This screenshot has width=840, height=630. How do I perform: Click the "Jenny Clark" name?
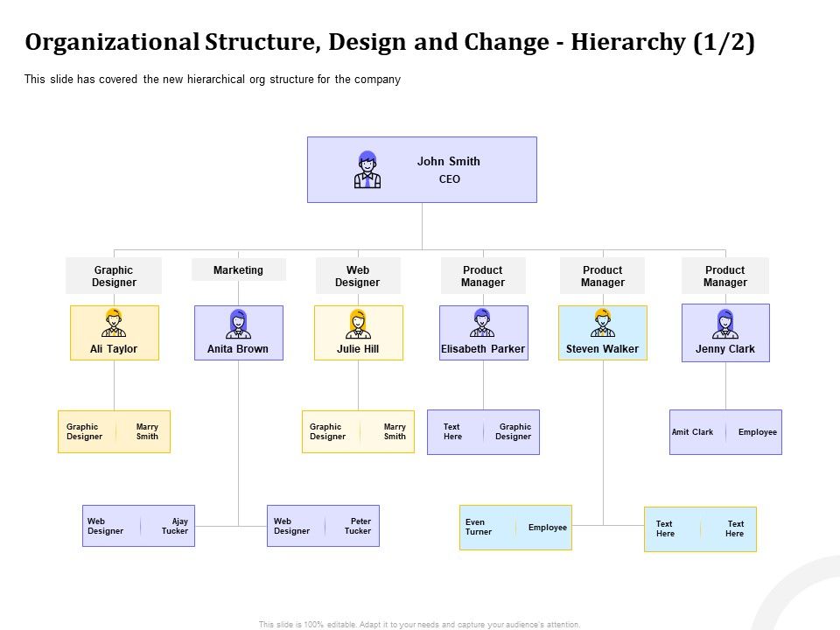pyautogui.click(x=724, y=349)
